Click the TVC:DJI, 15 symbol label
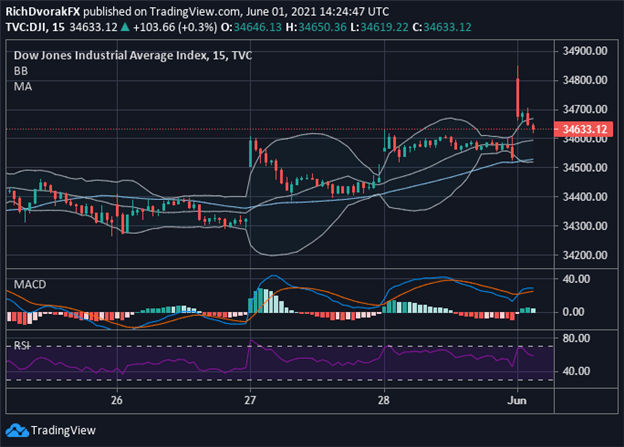This screenshot has width=624, height=447. coord(35,27)
